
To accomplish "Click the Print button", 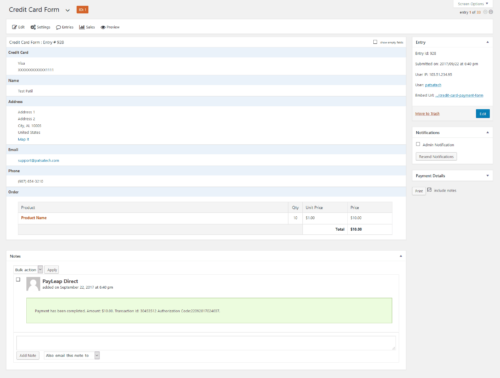I will pos(419,191).
